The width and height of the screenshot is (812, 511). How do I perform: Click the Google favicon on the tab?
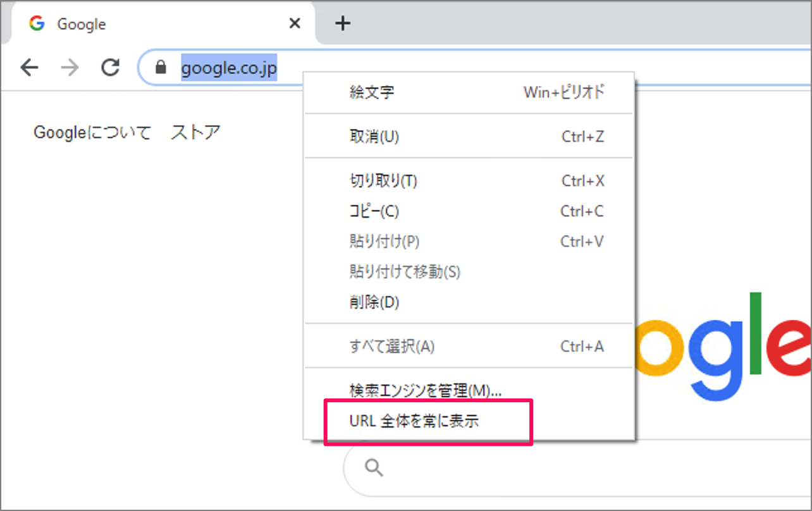click(x=37, y=24)
